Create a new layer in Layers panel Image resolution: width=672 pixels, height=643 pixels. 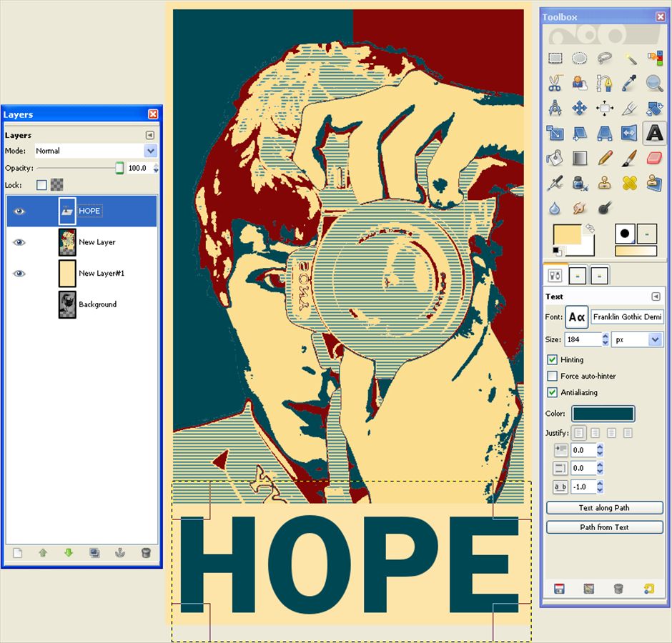(18, 552)
